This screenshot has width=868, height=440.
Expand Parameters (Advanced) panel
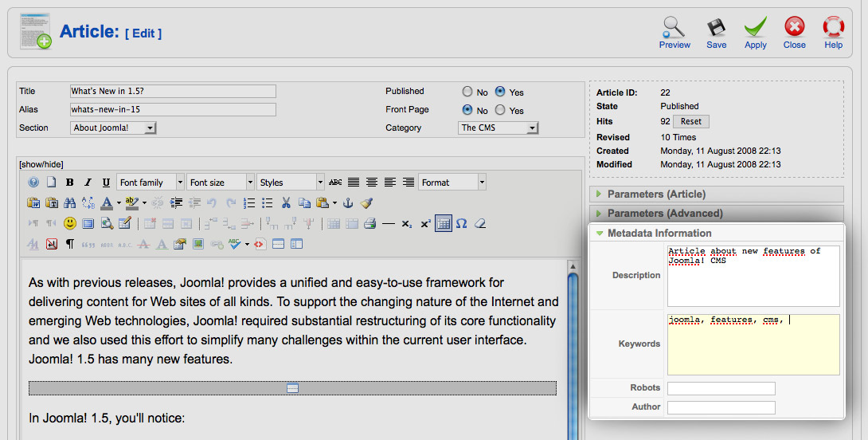pyautogui.click(x=717, y=214)
